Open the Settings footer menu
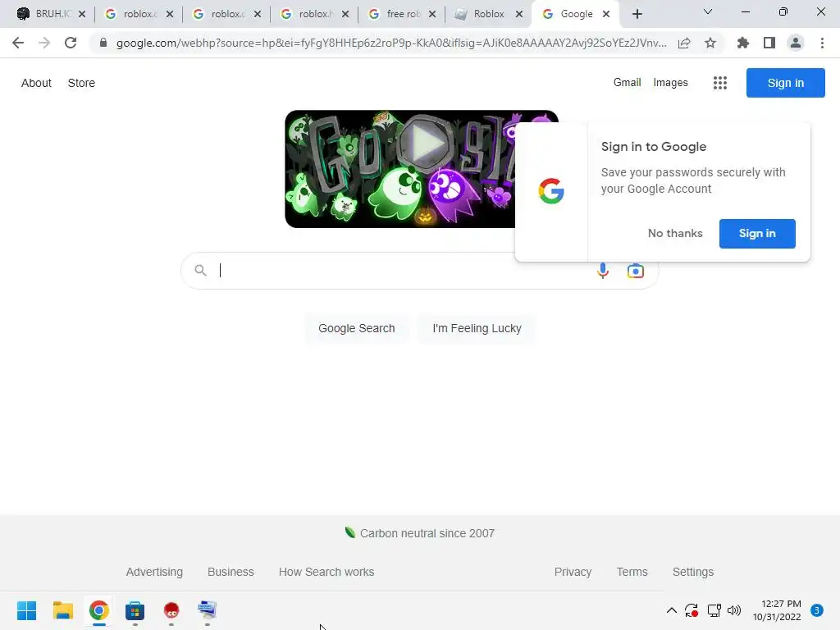Viewport: 840px width, 630px height. coord(692,572)
